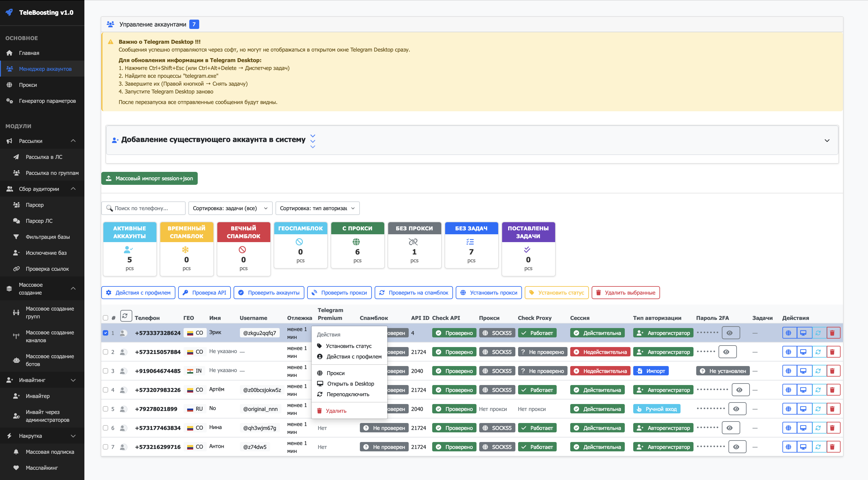Screen dimensions: 868x480
Task: Click refresh icon in table header
Action: 125,316
